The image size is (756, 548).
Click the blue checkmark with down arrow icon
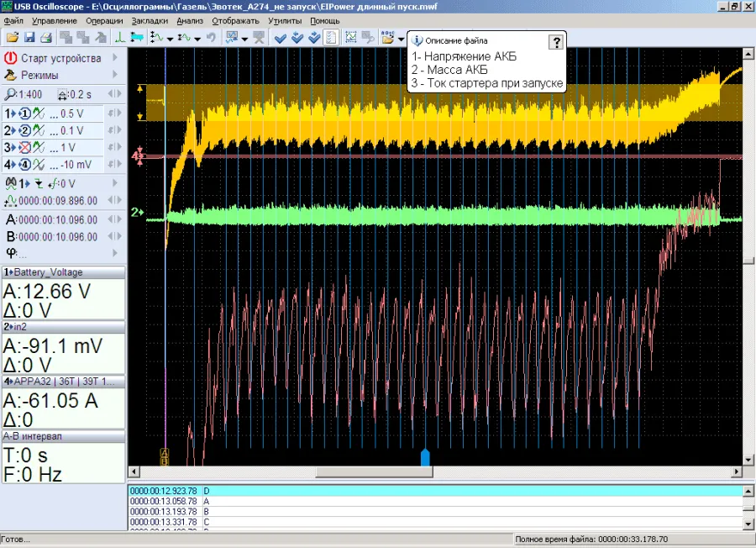pos(297,38)
